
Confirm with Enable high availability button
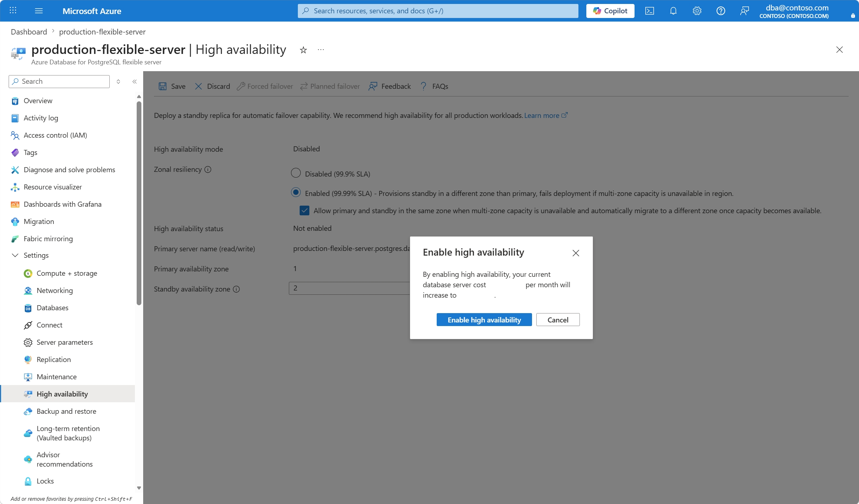coord(484,320)
